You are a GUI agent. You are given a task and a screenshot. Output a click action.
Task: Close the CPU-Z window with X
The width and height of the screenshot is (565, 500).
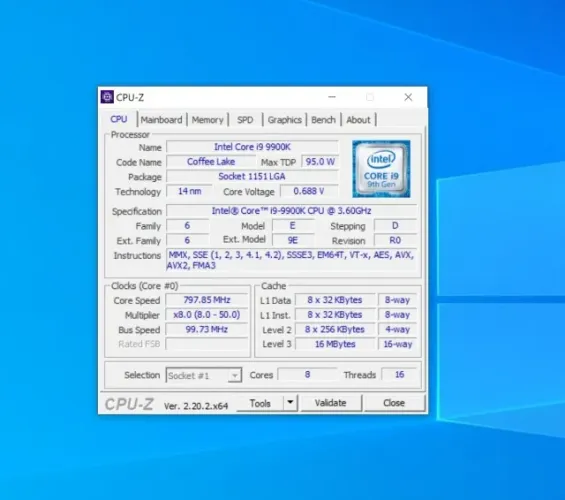coord(408,97)
